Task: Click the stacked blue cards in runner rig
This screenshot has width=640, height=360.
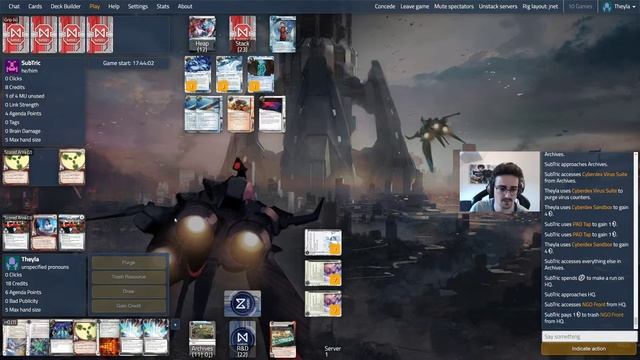Action: tap(204, 114)
